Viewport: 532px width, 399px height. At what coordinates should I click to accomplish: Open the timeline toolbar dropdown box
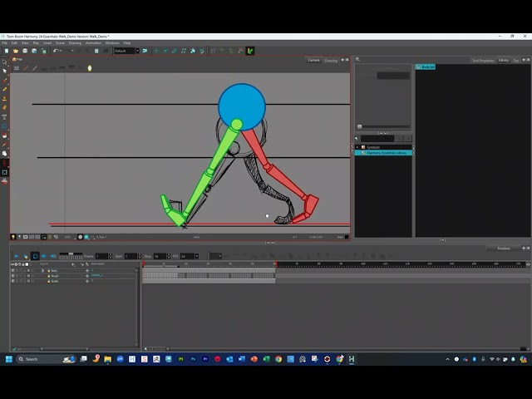tap(215, 256)
